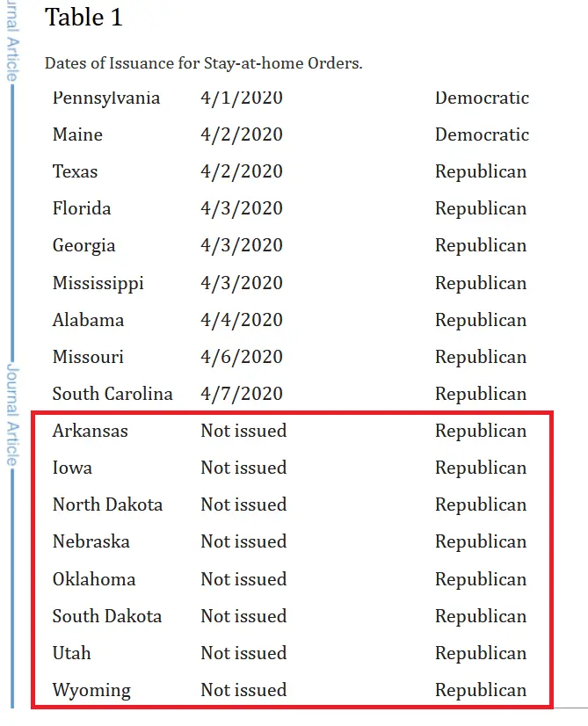Click the "Table 1" heading
The height and width of the screenshot is (726, 588).
click(x=84, y=17)
